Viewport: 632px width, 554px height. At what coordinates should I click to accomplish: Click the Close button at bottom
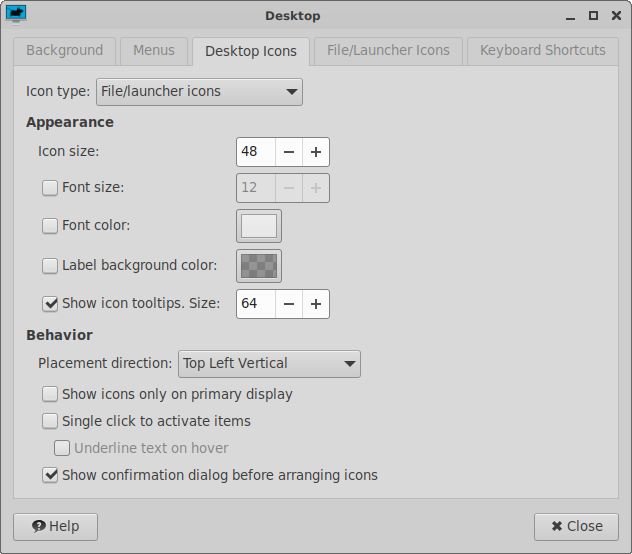coord(576,527)
